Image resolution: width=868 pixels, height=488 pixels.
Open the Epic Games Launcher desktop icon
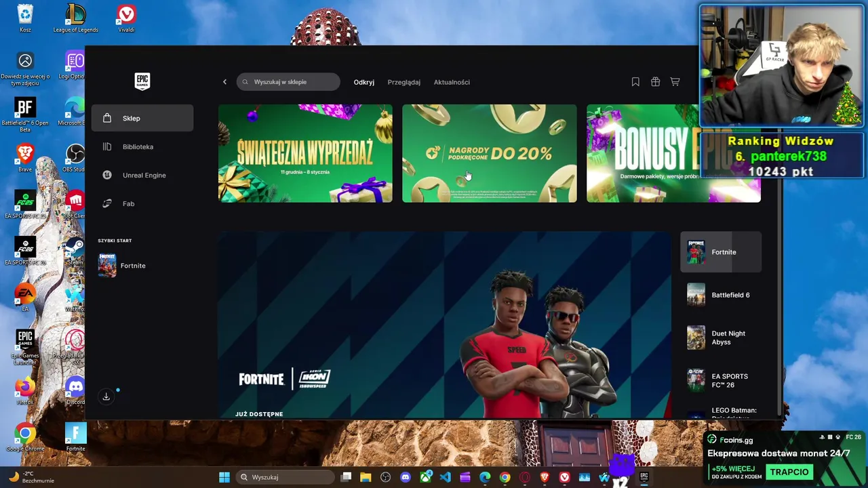click(25, 345)
